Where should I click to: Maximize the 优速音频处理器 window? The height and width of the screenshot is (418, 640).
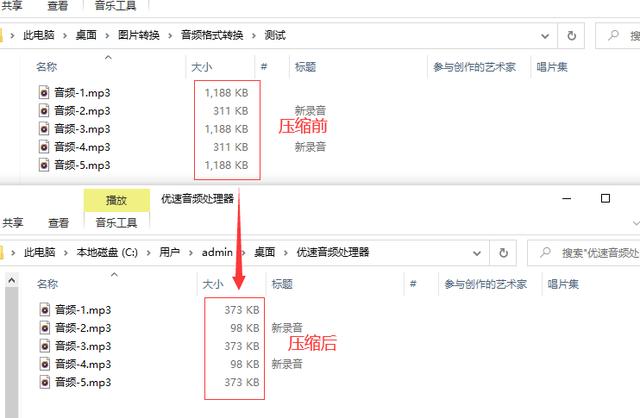pyautogui.click(x=605, y=199)
